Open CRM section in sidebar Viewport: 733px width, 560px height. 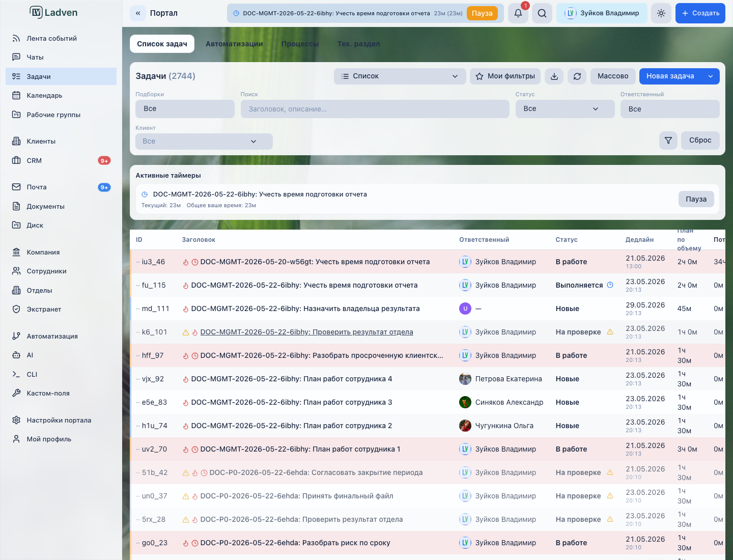click(x=61, y=160)
